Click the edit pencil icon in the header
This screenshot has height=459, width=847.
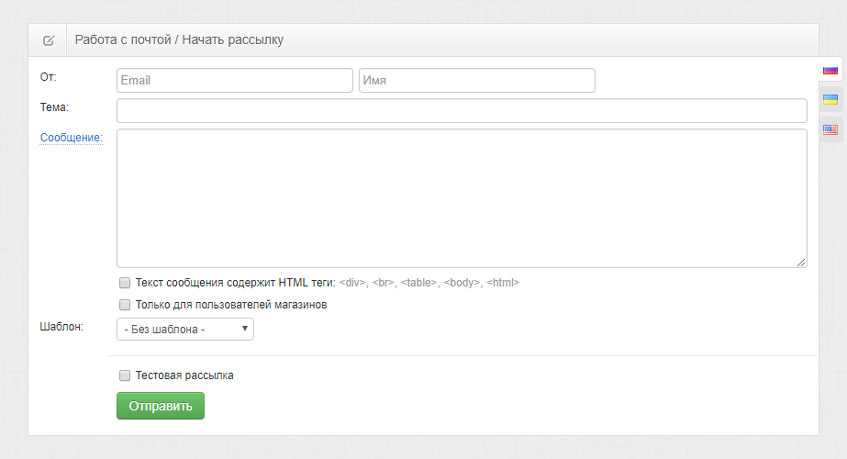[x=48, y=40]
